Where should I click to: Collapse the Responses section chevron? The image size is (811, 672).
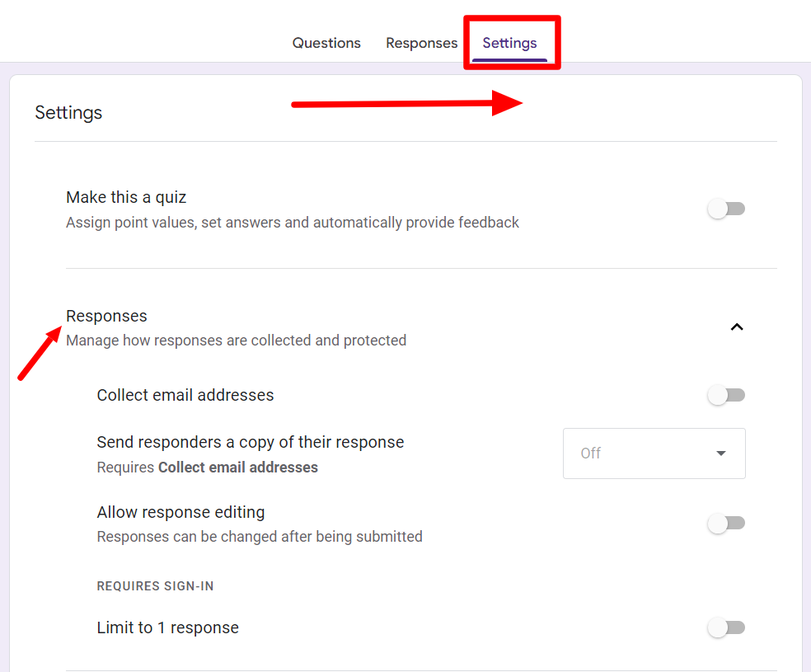tap(737, 327)
